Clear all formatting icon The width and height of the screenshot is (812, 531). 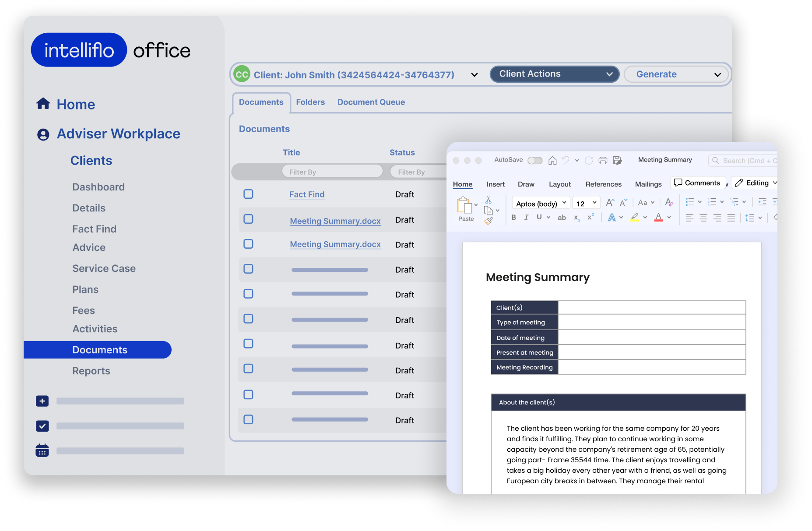click(x=669, y=202)
